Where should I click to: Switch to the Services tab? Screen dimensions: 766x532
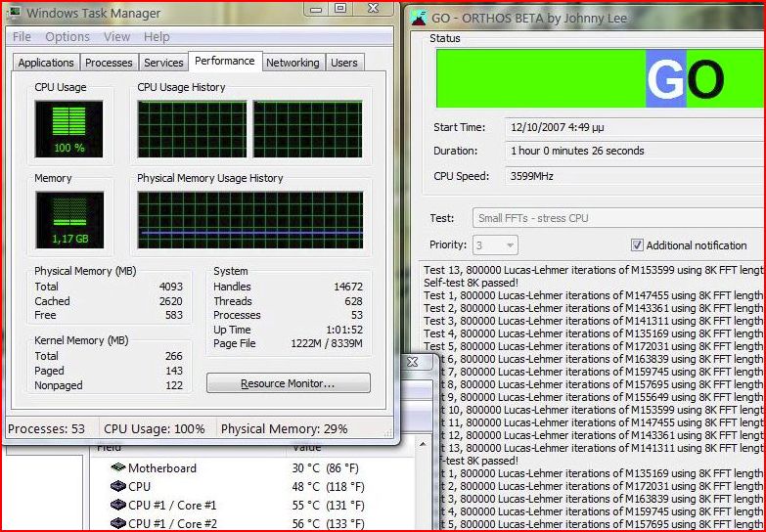[163, 63]
